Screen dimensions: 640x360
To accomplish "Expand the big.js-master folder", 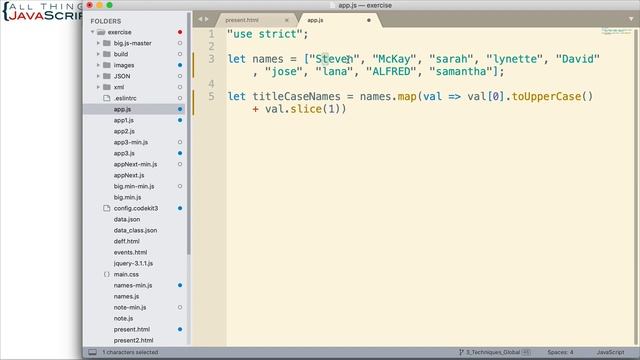I will (x=98, y=43).
